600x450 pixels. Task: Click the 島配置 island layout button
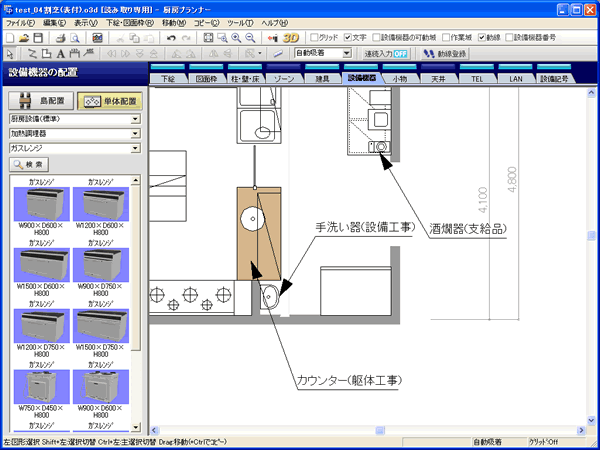pos(41,101)
